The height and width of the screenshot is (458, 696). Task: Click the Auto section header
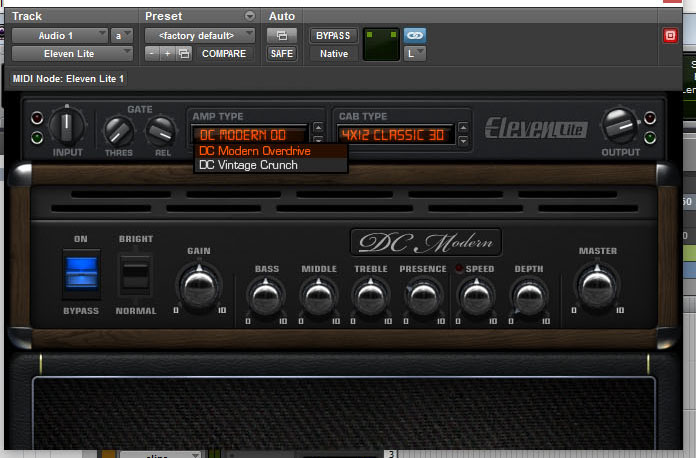click(x=281, y=16)
